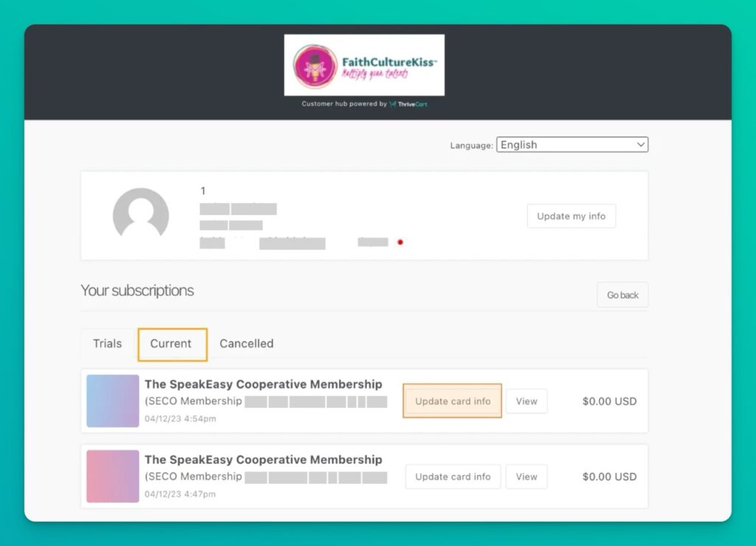Click the pink-purple gradient subscription thumbnail
The height and width of the screenshot is (546, 756).
113,476
